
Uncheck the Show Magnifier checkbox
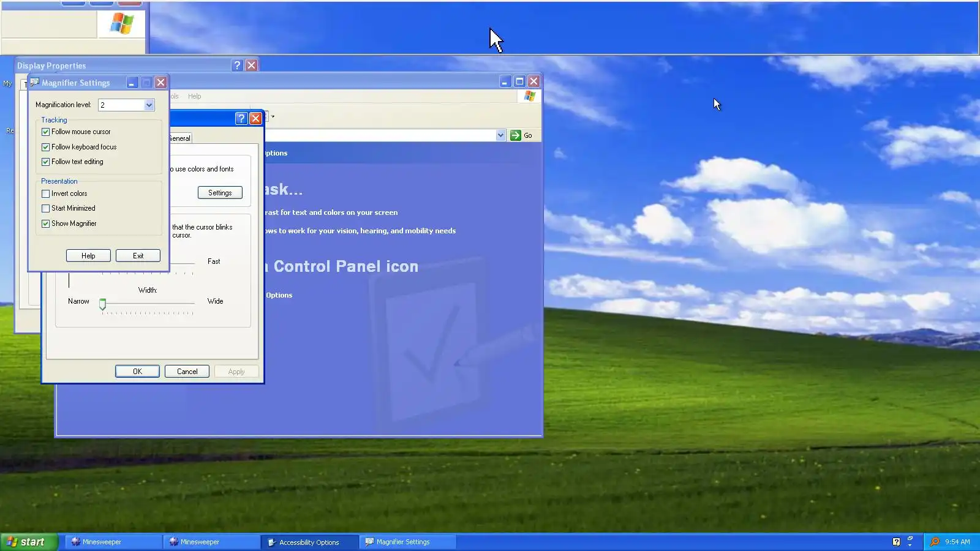(45, 223)
